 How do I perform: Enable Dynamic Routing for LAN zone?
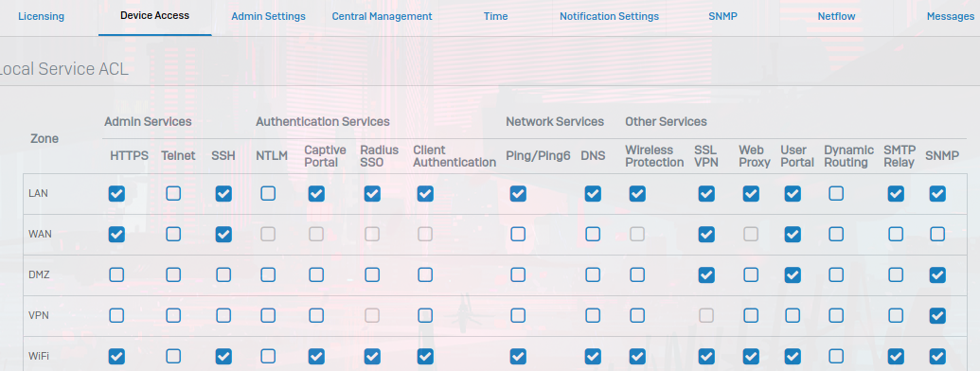(x=836, y=194)
